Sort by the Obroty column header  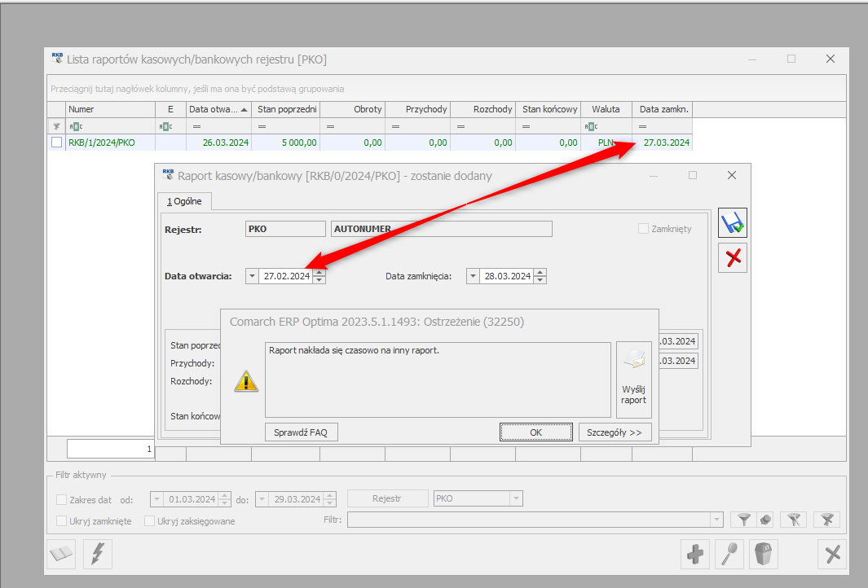pyautogui.click(x=353, y=109)
